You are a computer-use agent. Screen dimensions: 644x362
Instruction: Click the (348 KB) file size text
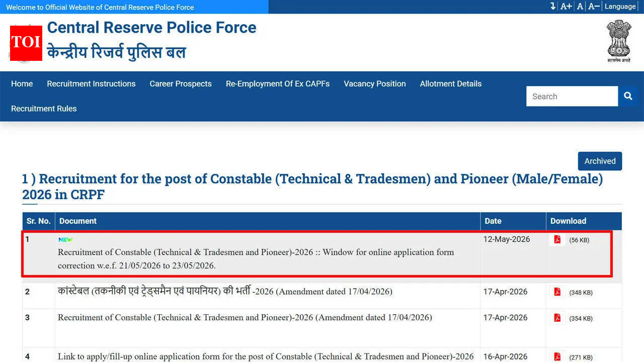click(x=581, y=292)
